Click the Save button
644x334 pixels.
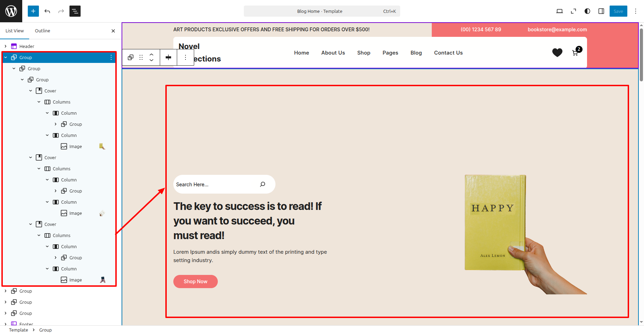[x=618, y=11]
